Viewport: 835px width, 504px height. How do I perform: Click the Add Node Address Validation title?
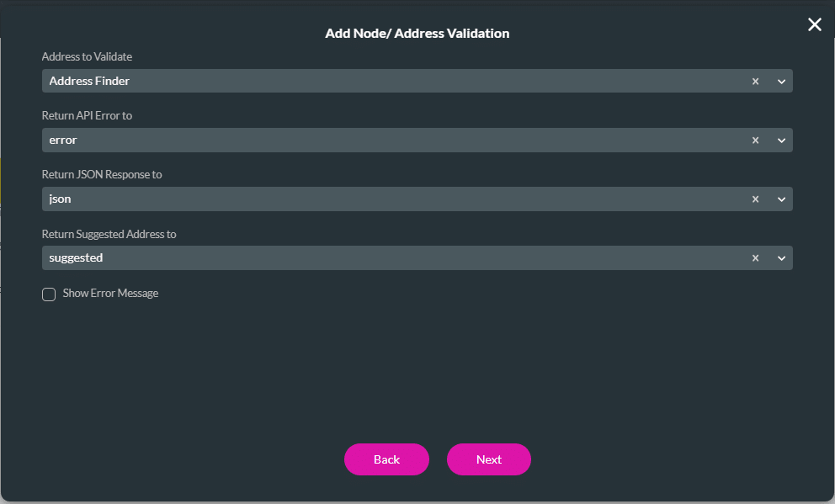[417, 33]
